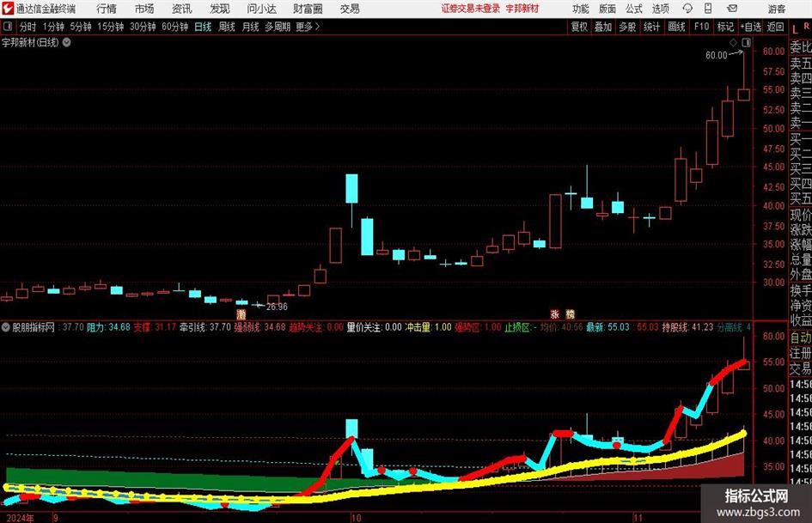Expand the 股朋指标网 indicator dropdown

[6, 327]
